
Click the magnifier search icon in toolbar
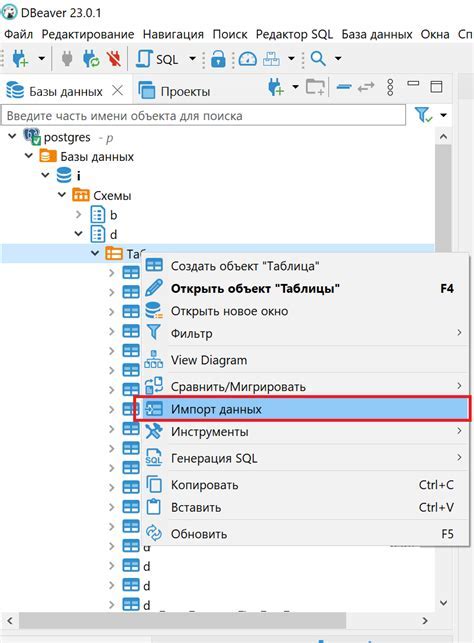tap(318, 59)
